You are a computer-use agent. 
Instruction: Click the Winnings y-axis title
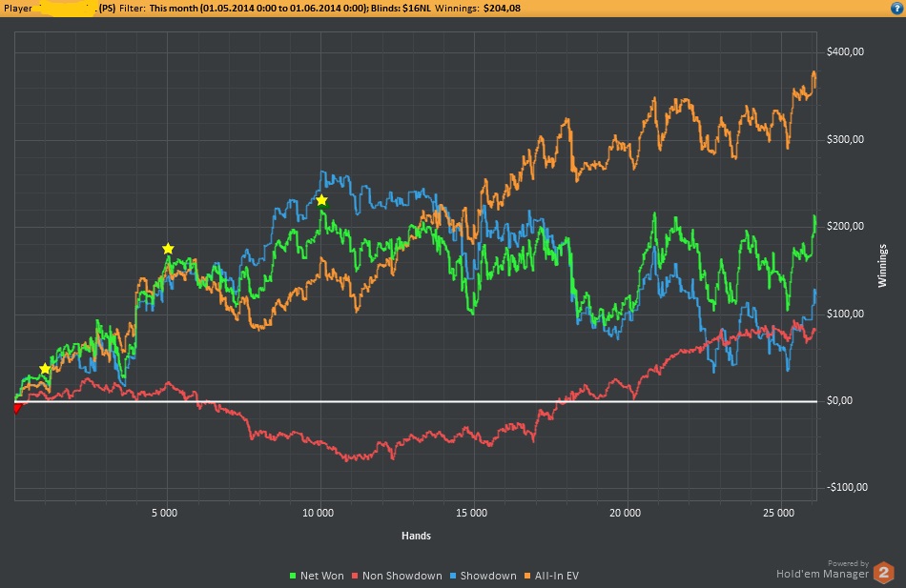pos(882,266)
